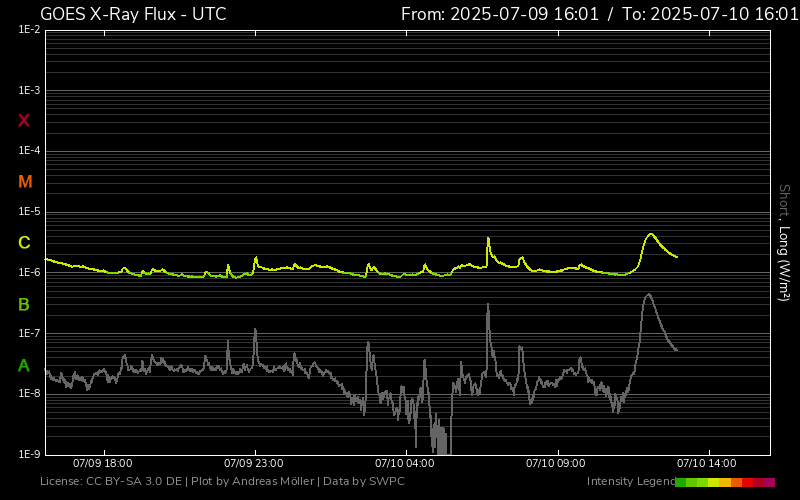Click the "07/10 14:00" time axis label
800x500 pixels.
click(x=707, y=463)
